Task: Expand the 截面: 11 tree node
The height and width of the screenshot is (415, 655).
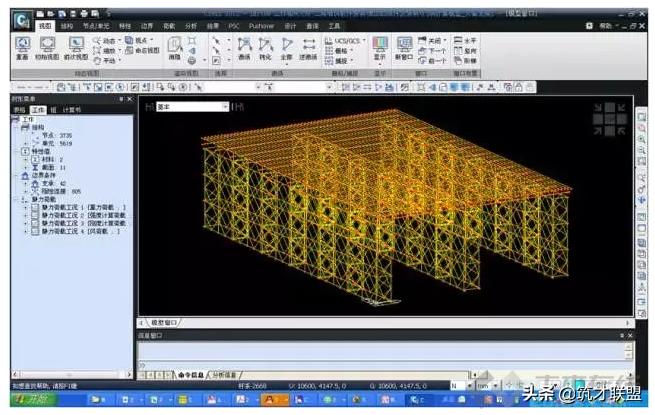Action: click(x=26, y=167)
